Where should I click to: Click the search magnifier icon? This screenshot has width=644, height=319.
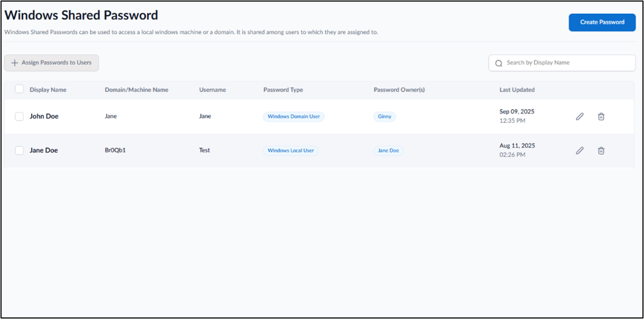click(x=499, y=63)
